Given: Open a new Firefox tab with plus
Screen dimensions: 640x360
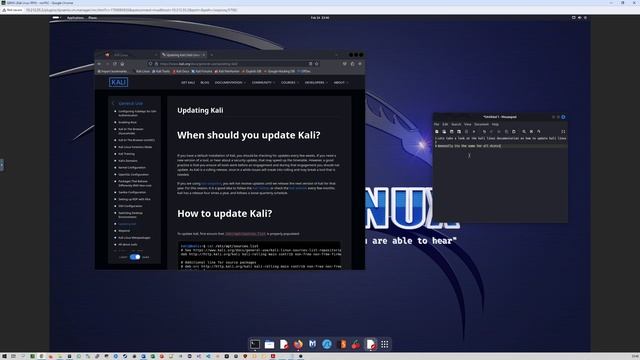Looking at the screenshot, I should 212,55.
